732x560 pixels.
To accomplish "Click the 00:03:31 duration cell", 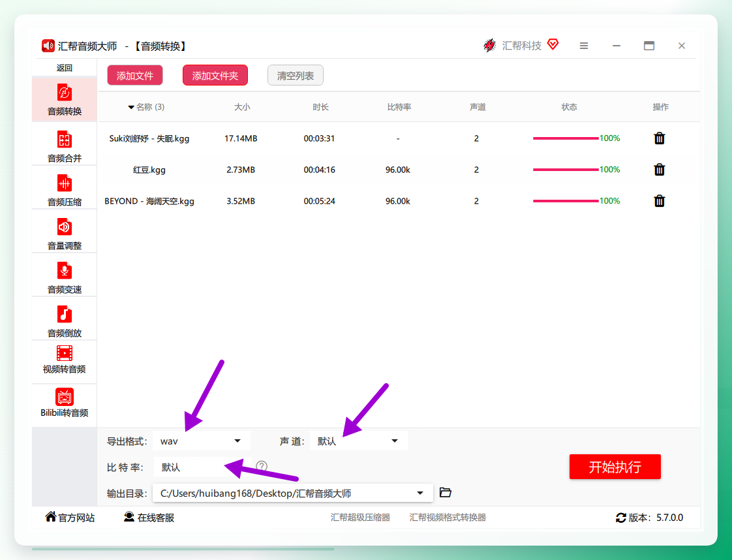I will pyautogui.click(x=319, y=138).
